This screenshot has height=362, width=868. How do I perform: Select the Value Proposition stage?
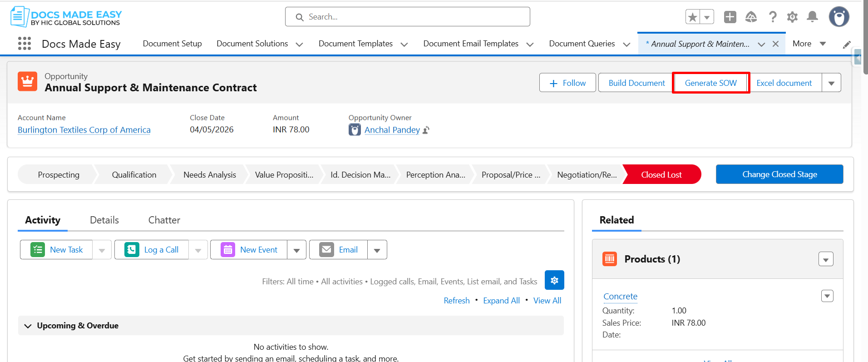[284, 175]
